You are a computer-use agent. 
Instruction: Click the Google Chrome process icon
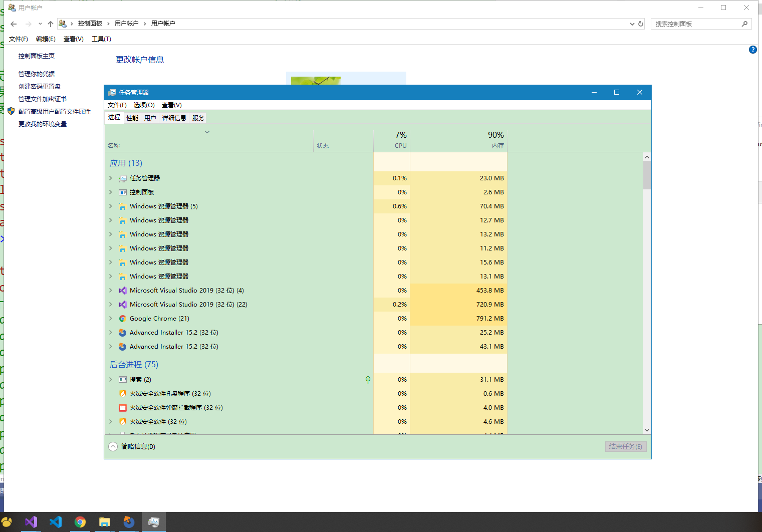(122, 319)
